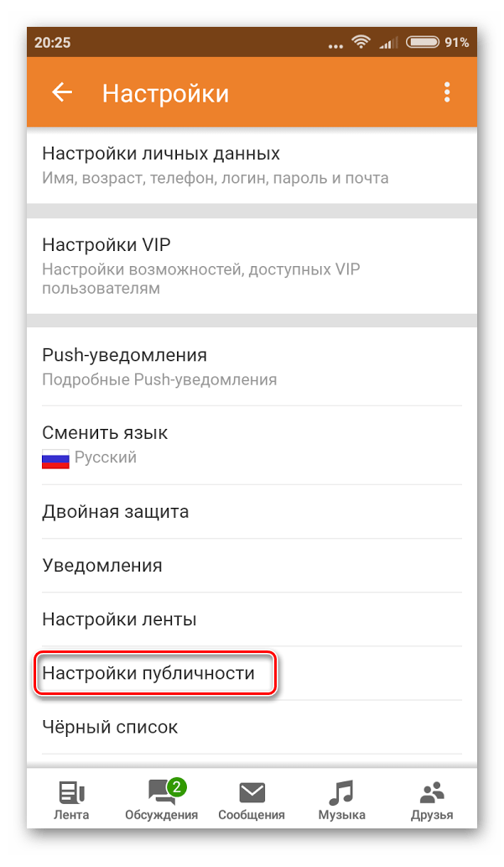Open Настройки VIP
Screen dimensions: 504x867
(252, 265)
